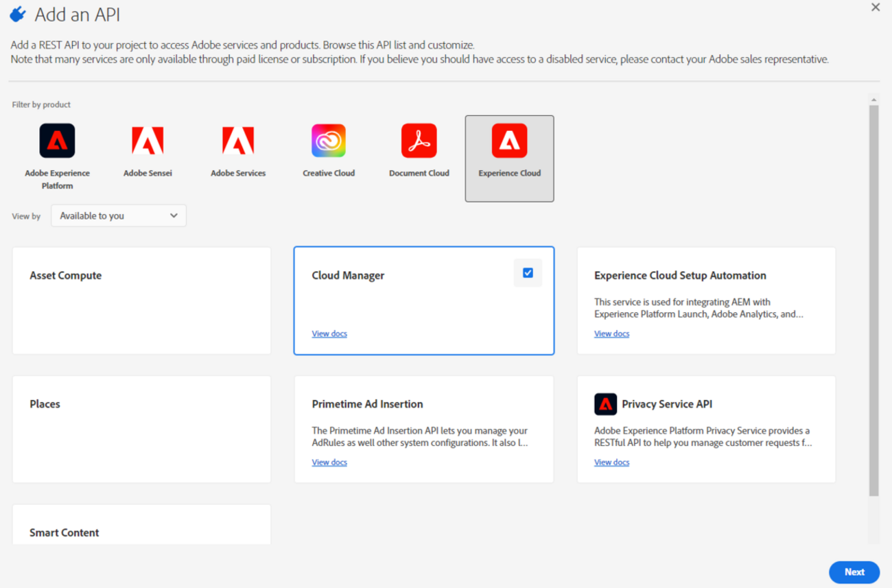Select the Document Cloud filter icon

click(x=419, y=141)
